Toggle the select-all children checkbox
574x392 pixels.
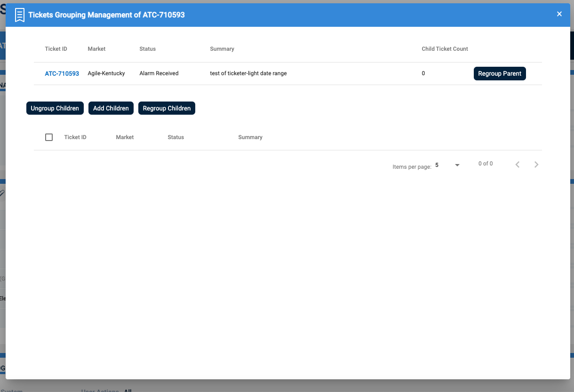click(x=49, y=137)
